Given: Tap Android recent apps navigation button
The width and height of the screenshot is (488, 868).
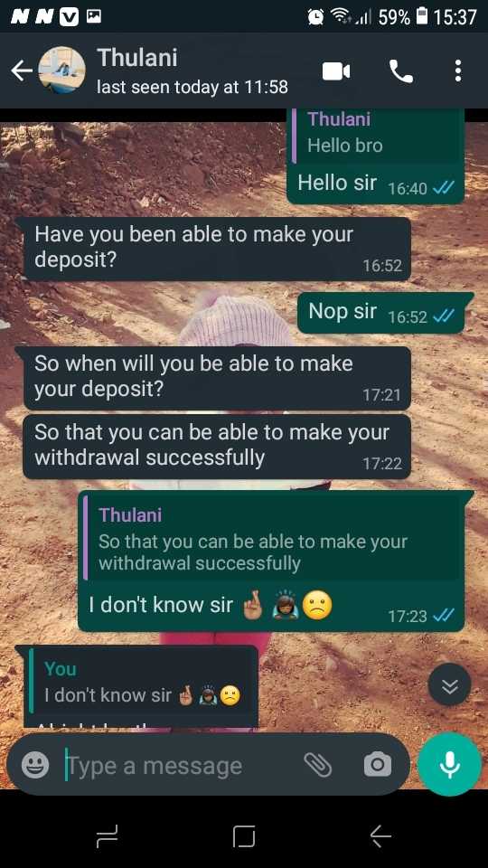Looking at the screenshot, I should pos(107,835).
